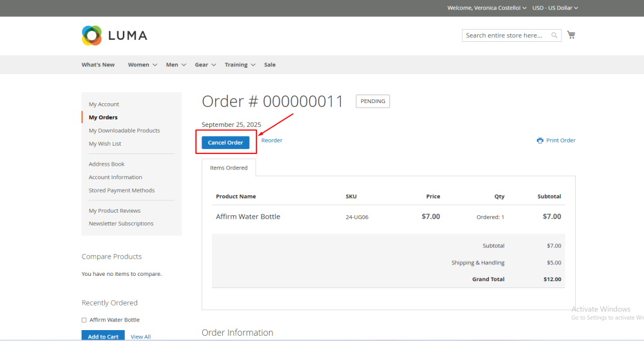Click View All recently ordered link
The width and height of the screenshot is (644, 341).
tap(140, 336)
